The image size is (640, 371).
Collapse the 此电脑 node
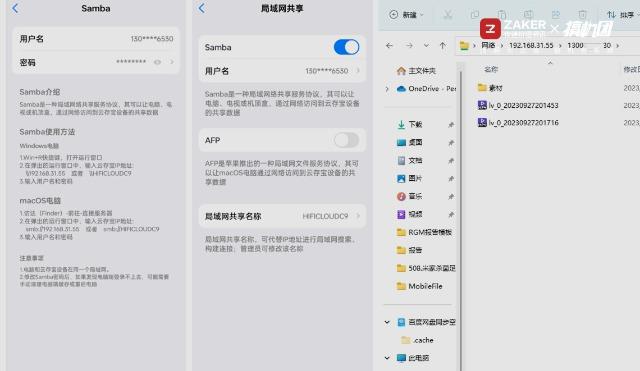pos(387,358)
